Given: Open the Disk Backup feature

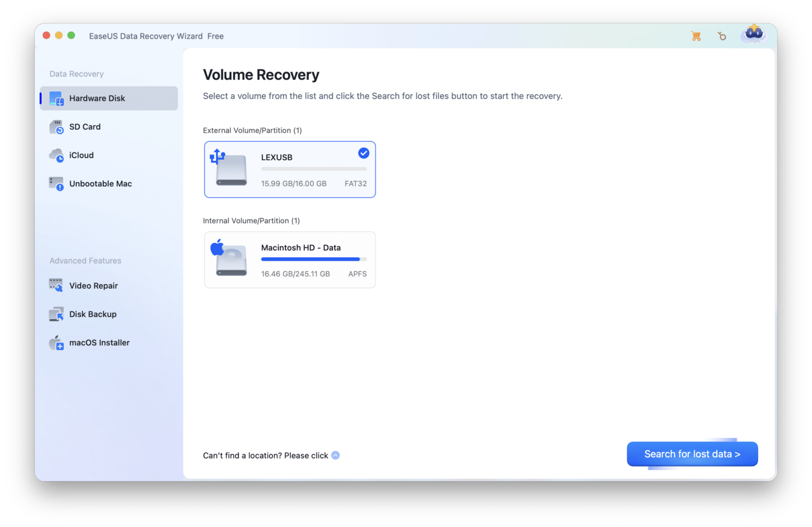Looking at the screenshot, I should (x=93, y=314).
